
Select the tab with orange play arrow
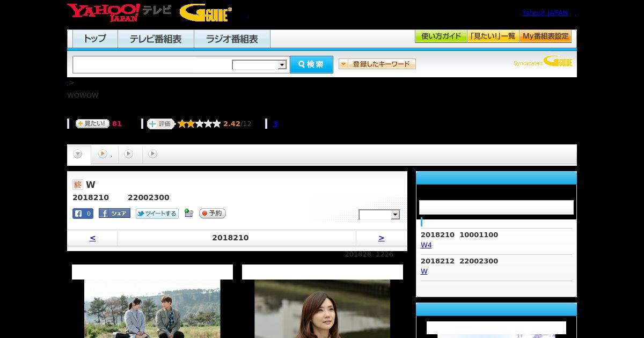click(105, 154)
